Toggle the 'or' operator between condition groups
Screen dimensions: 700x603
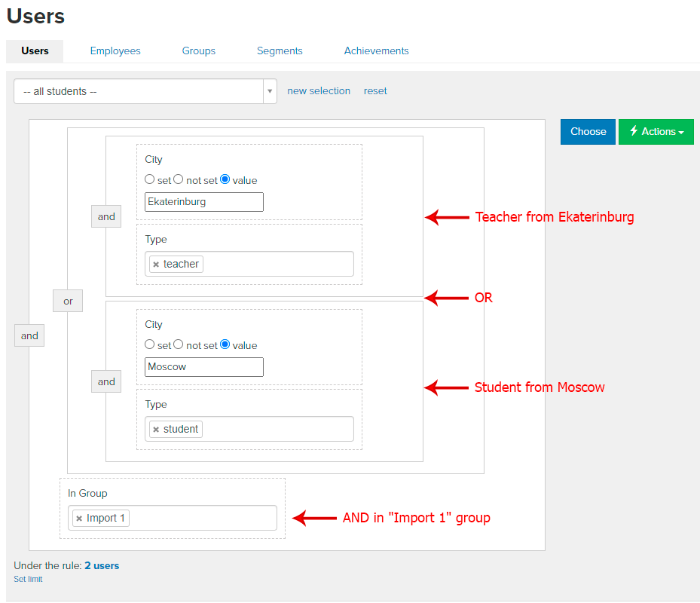pyautogui.click(x=68, y=301)
